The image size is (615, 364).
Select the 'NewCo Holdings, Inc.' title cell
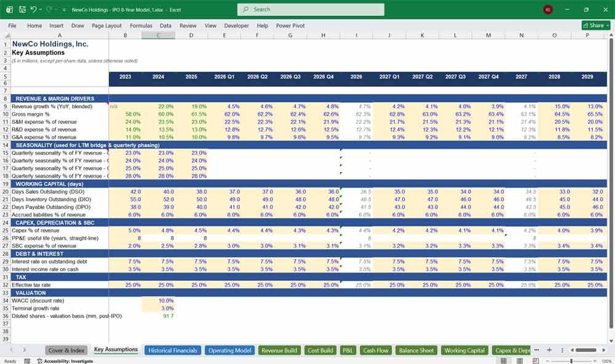point(50,44)
